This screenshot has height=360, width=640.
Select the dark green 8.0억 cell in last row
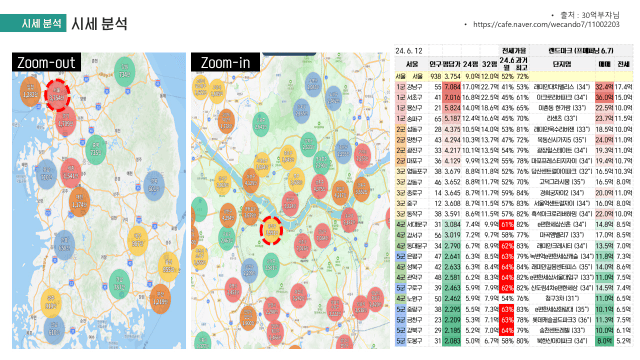pyautogui.click(x=604, y=341)
